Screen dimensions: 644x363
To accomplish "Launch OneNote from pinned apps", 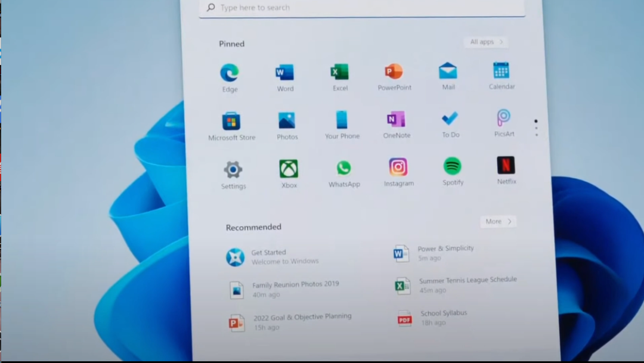I will click(397, 124).
